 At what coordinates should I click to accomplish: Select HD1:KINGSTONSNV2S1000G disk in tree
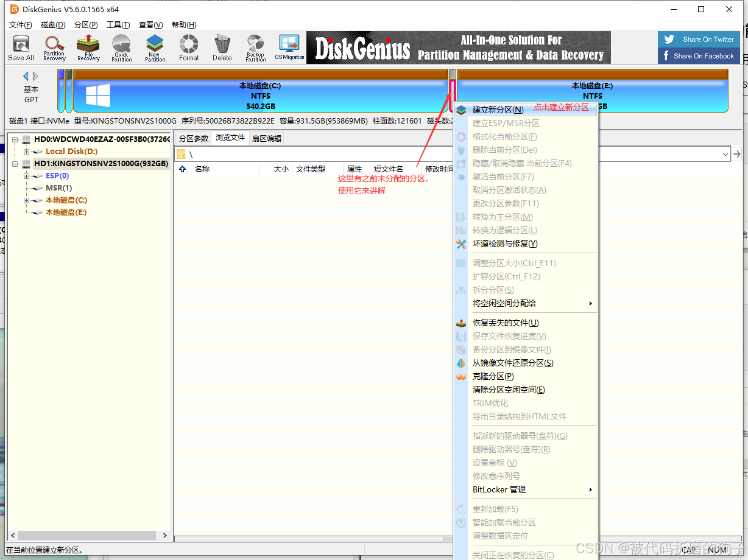101,164
